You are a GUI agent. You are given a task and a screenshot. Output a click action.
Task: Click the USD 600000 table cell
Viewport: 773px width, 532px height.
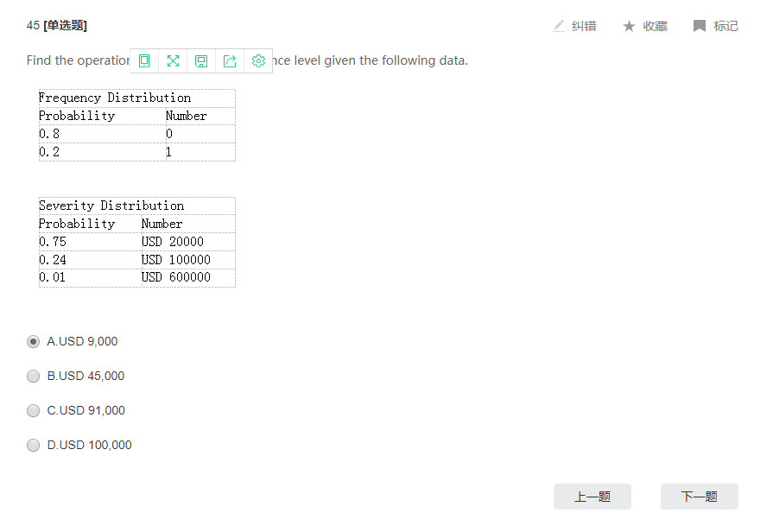(x=176, y=277)
